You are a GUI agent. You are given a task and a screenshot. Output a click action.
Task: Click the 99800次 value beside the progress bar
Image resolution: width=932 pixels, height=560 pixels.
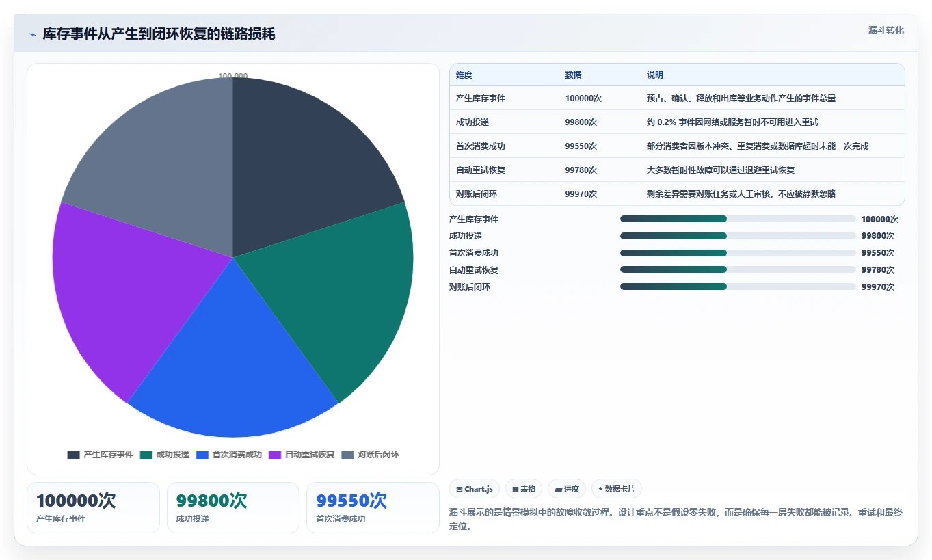pos(878,236)
